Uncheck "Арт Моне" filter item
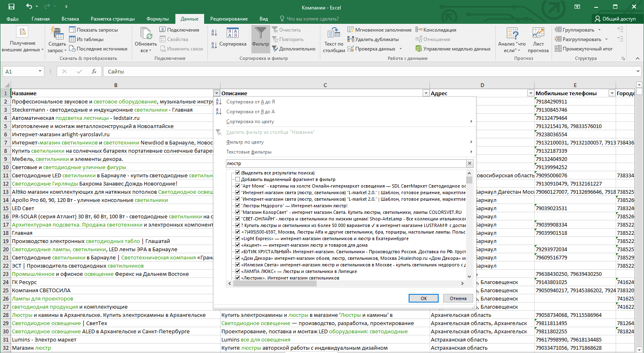 click(x=237, y=186)
